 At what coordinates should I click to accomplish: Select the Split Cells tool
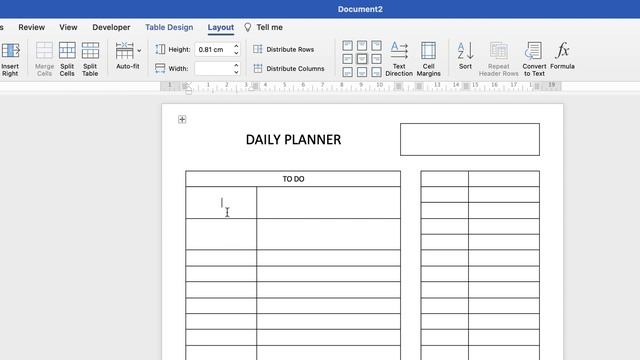click(x=67, y=59)
